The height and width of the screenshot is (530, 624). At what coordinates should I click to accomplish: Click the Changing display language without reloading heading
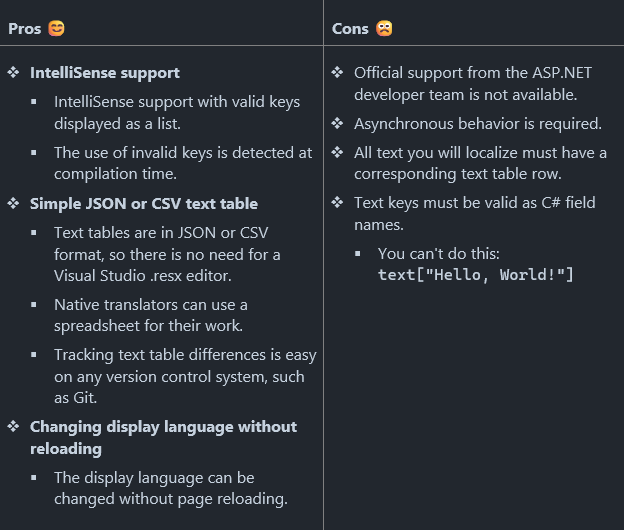[164, 438]
